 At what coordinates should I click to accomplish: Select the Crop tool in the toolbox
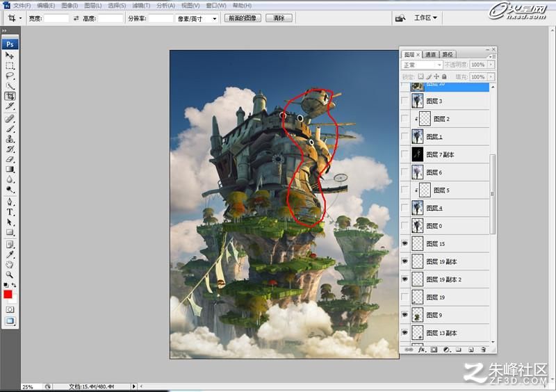point(10,96)
